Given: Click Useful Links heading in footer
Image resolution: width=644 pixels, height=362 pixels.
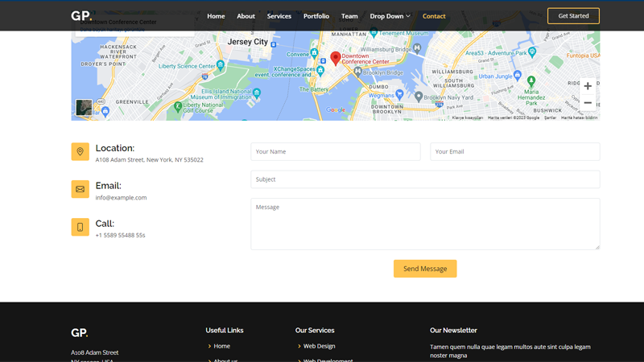Looking at the screenshot, I should [x=225, y=331].
